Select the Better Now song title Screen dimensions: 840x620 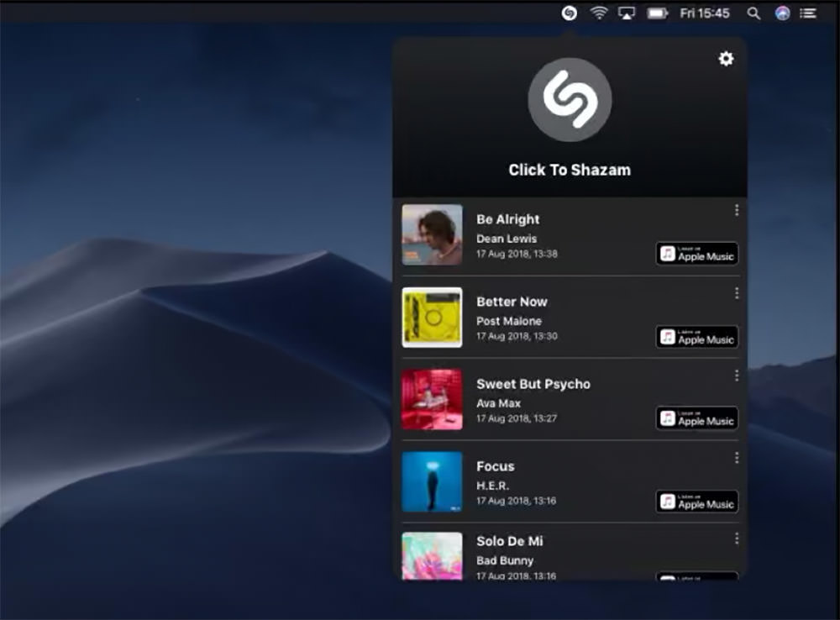point(512,302)
